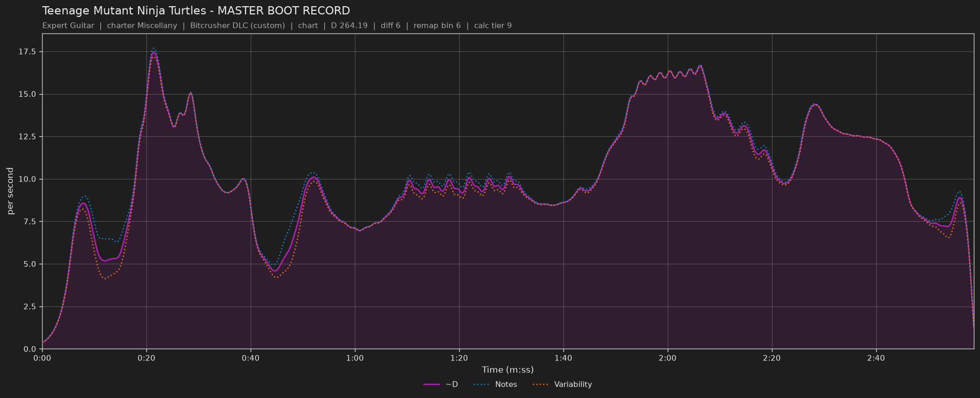
Task: Click 'charter Miscellany' in subtitle
Action: (142, 26)
